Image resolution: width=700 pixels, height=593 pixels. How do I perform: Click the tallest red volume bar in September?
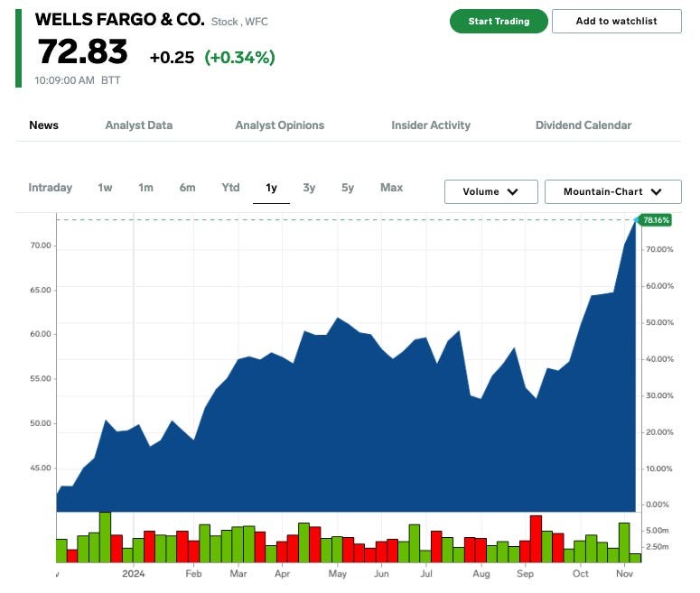click(536, 539)
